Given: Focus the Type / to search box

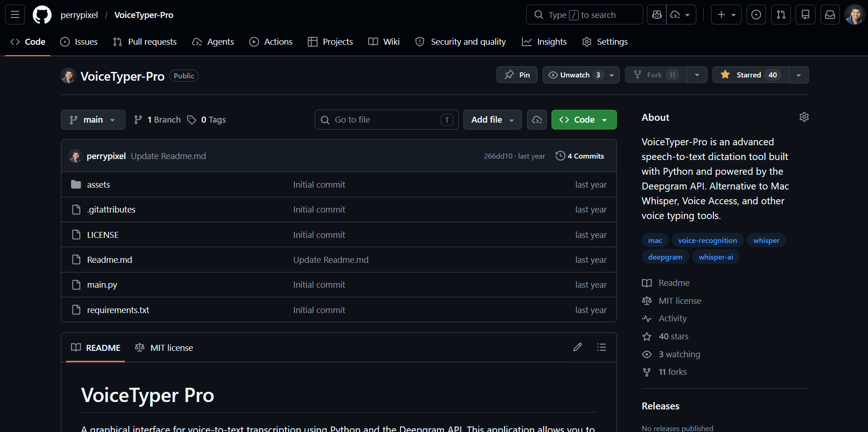Looking at the screenshot, I should click(584, 15).
